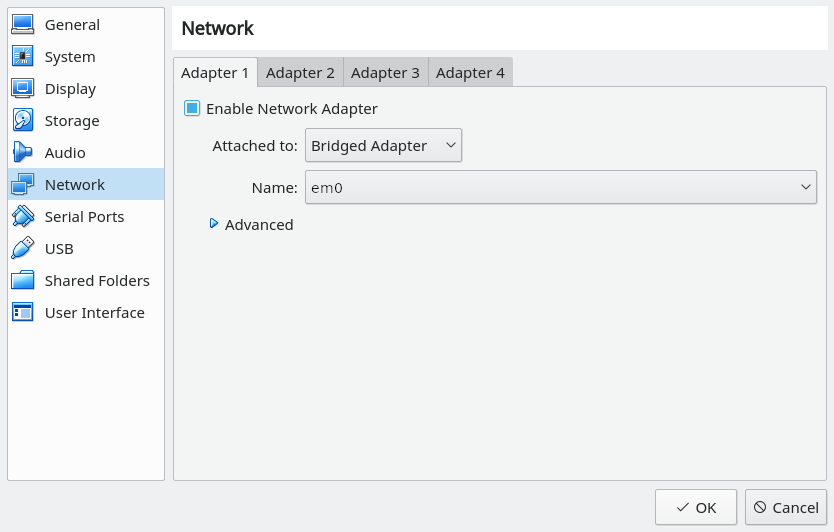Click the Shared Folders folder icon
Screen dimensions: 834x532
click(x=23, y=280)
